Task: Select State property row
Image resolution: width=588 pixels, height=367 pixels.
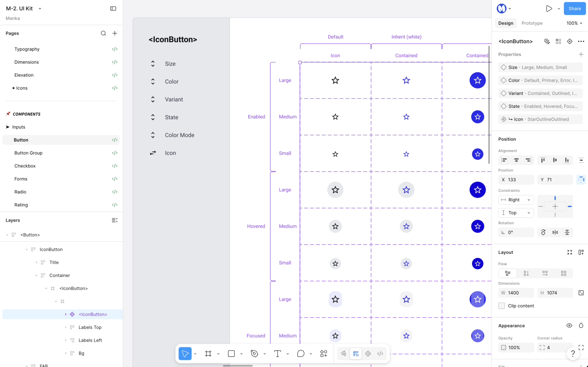Action: pyautogui.click(x=540, y=106)
